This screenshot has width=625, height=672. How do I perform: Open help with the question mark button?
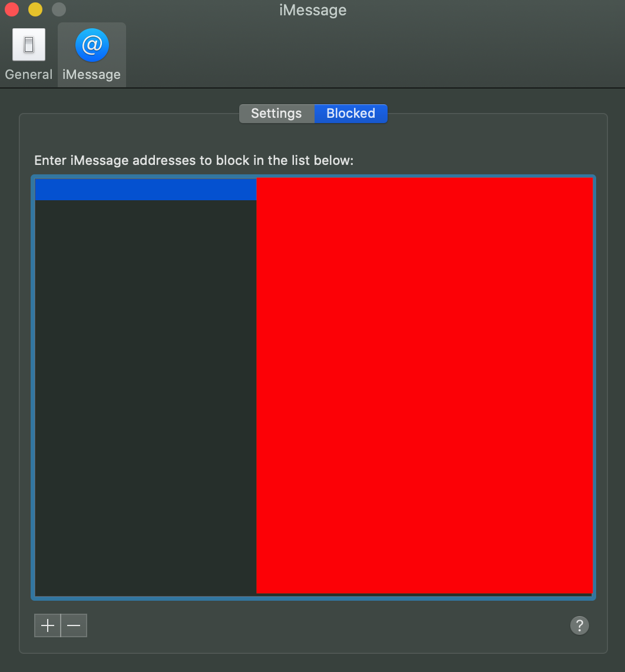tap(579, 625)
